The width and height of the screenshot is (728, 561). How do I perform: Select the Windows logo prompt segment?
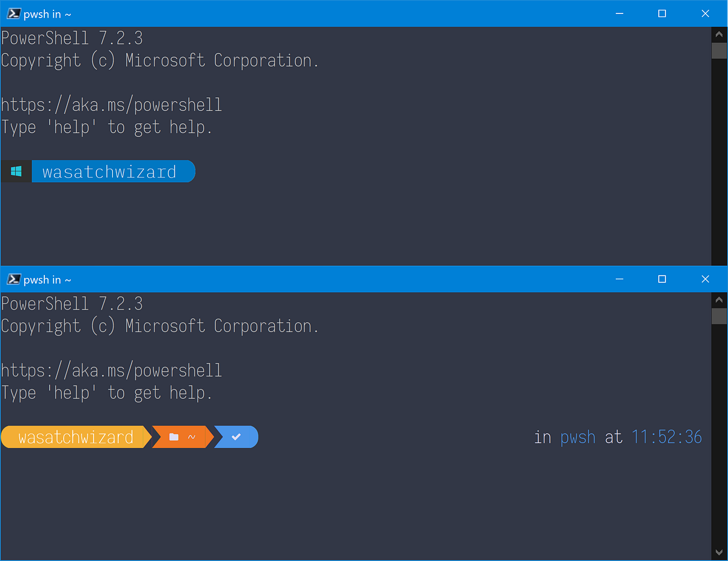15,171
